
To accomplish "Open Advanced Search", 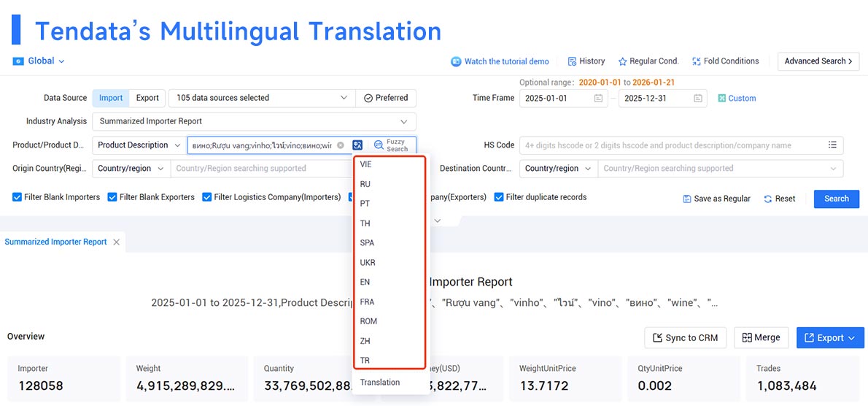I will coord(818,61).
